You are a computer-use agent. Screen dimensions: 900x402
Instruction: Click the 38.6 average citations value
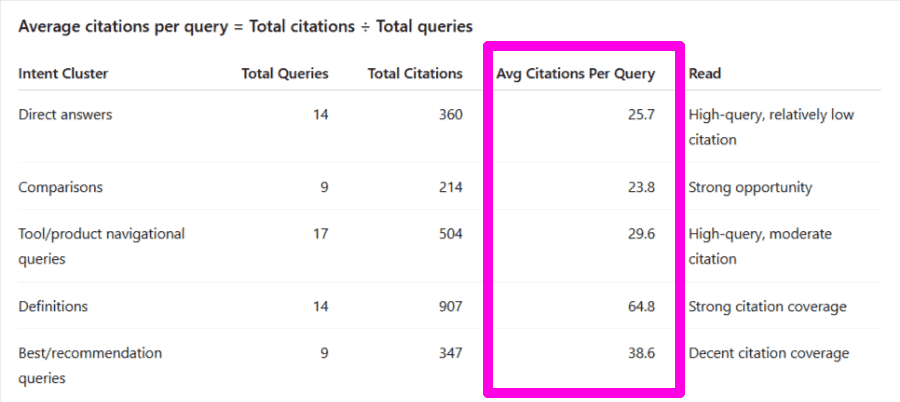point(641,353)
